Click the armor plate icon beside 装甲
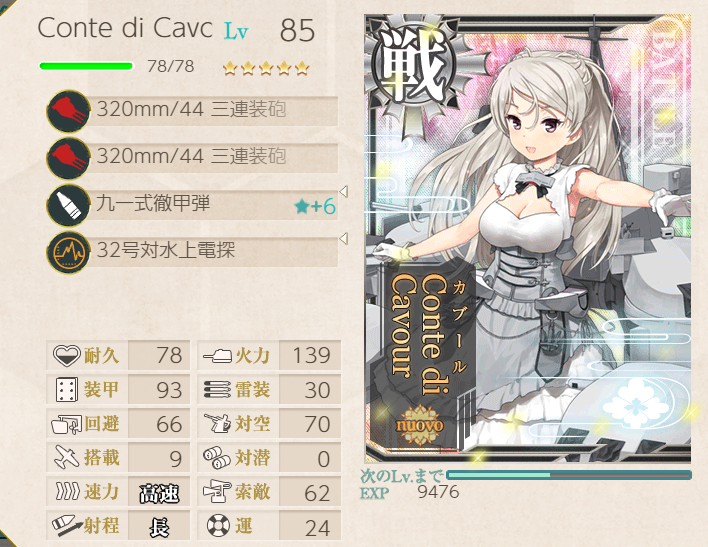 pos(66,390)
